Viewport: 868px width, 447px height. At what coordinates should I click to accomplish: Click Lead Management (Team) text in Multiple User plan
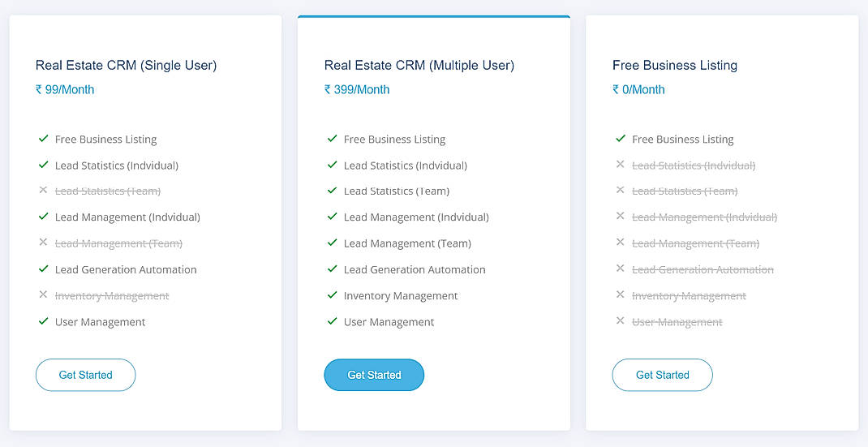pos(407,243)
